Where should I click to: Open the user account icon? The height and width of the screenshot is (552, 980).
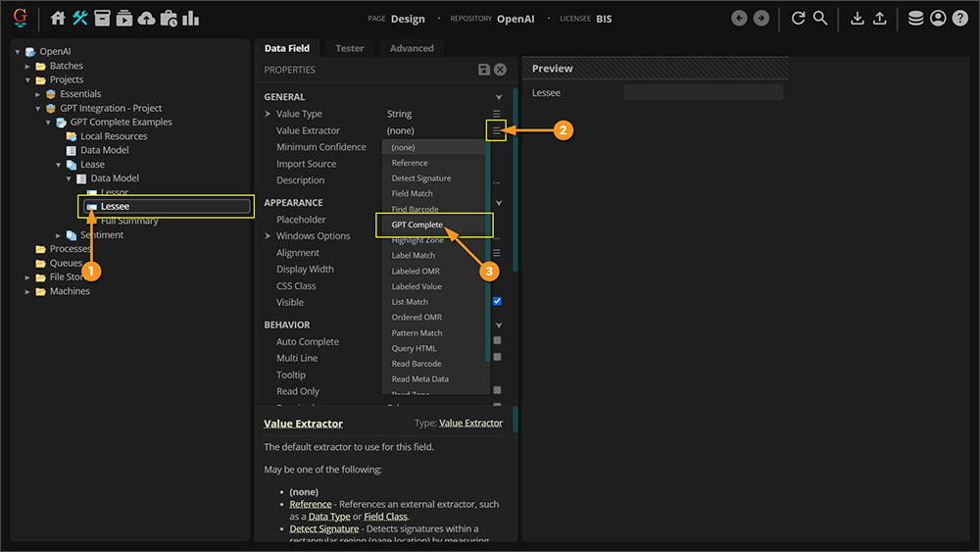pos(939,18)
